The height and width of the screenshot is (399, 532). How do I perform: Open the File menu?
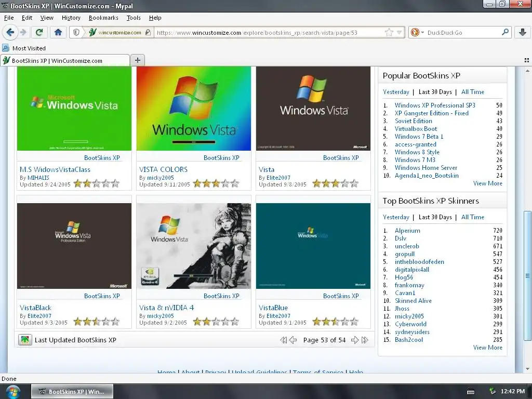9,18
